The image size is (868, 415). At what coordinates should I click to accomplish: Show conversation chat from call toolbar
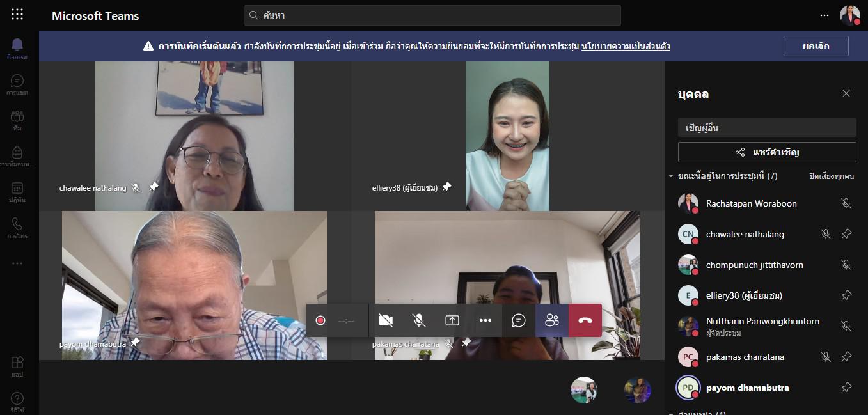point(519,320)
